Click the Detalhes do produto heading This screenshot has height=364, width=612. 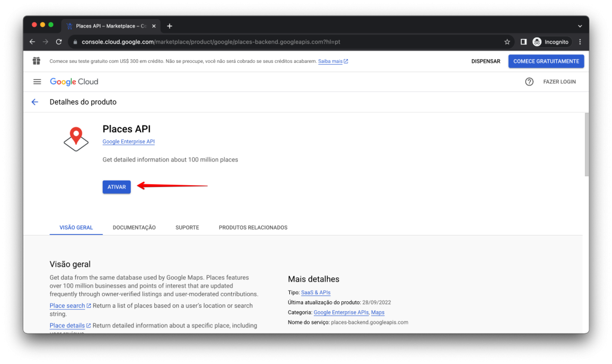82,102
